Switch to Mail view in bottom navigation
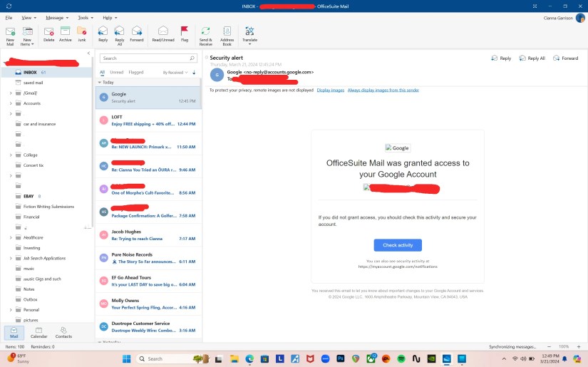The width and height of the screenshot is (588, 367). (x=14, y=332)
